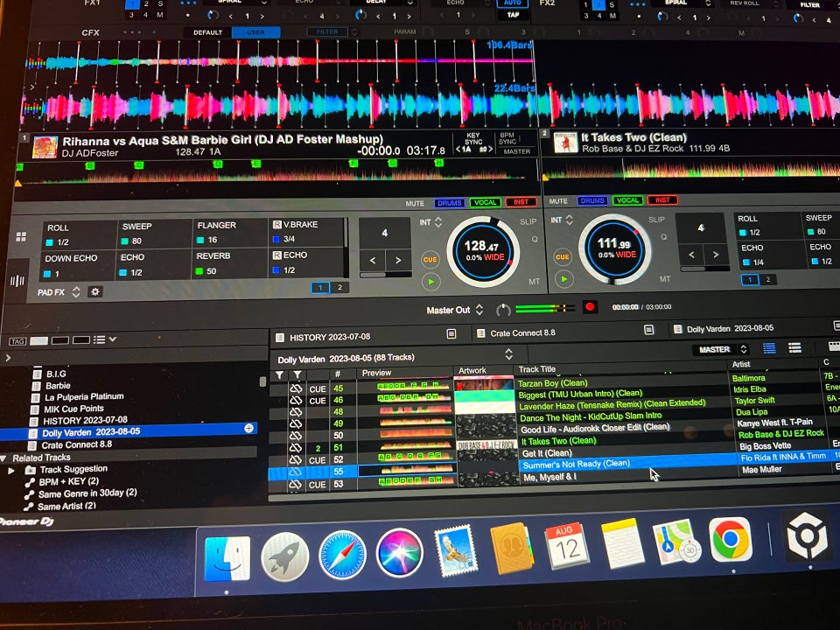Open the playlist sort dropdown beside Dolly Varden title
This screenshot has width=840, height=630.
click(508, 354)
